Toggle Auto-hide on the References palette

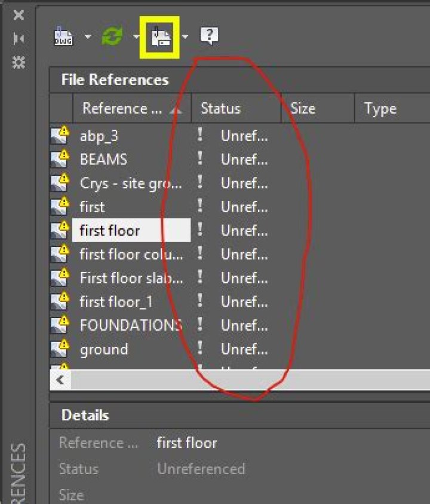(19, 37)
